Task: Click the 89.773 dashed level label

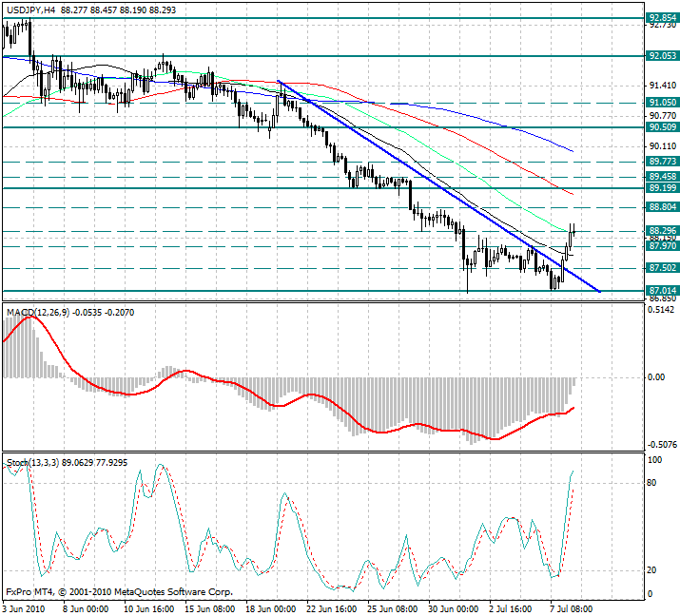Action: (662, 163)
